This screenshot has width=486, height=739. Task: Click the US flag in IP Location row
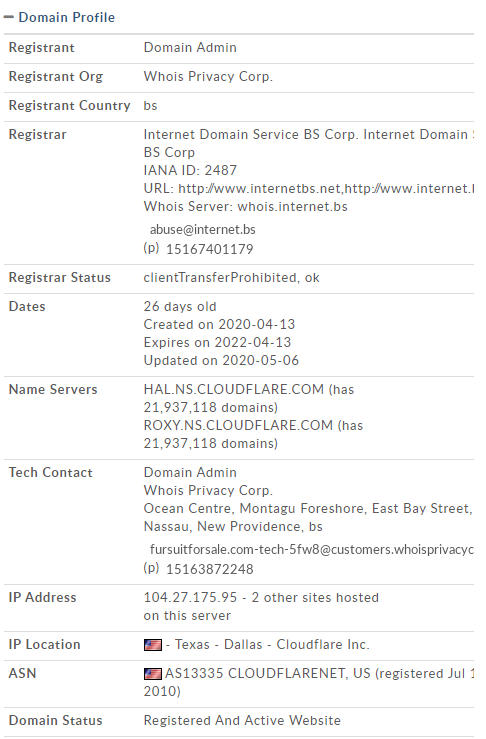click(x=153, y=645)
